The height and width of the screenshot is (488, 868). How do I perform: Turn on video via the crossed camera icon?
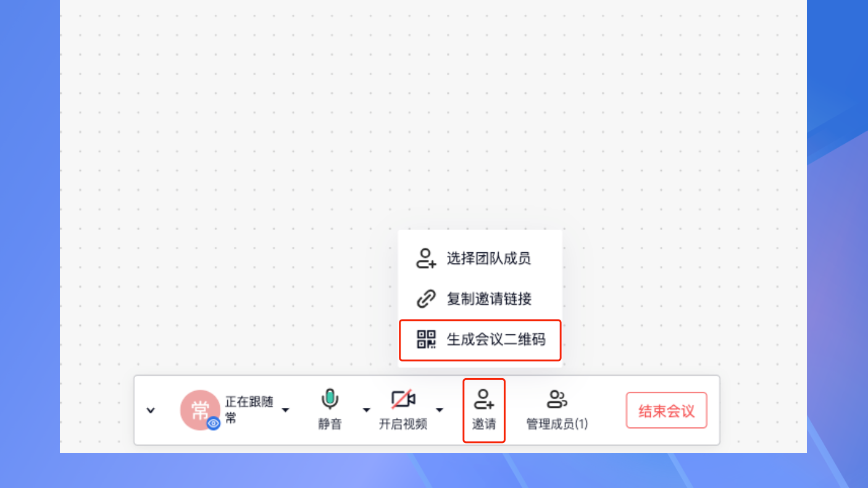tap(403, 399)
